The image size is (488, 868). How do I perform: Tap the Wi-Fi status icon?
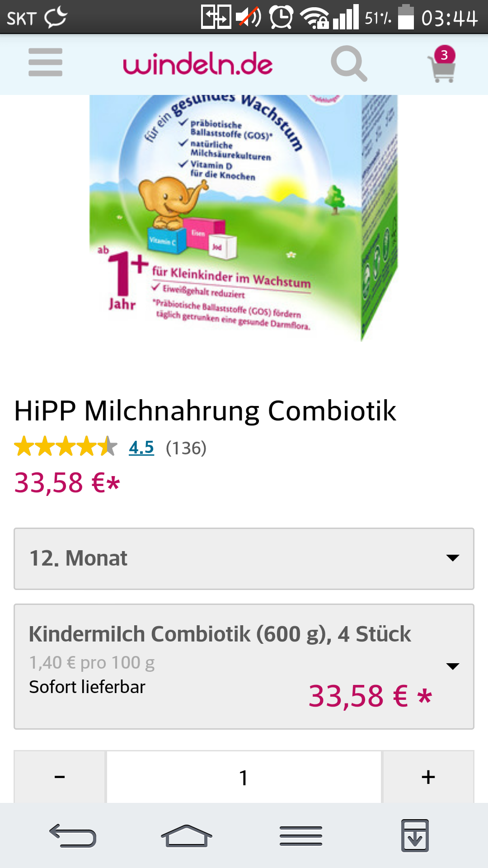(314, 18)
